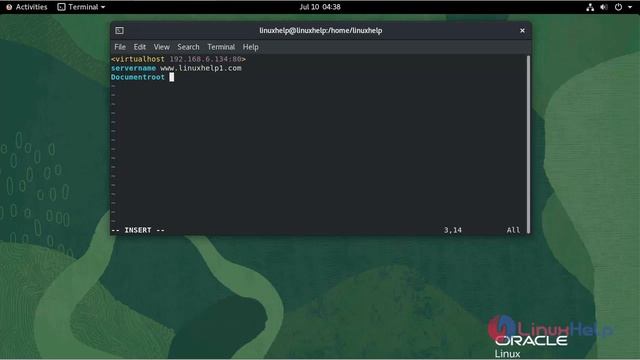
Task: Open the View menu
Action: point(162,47)
